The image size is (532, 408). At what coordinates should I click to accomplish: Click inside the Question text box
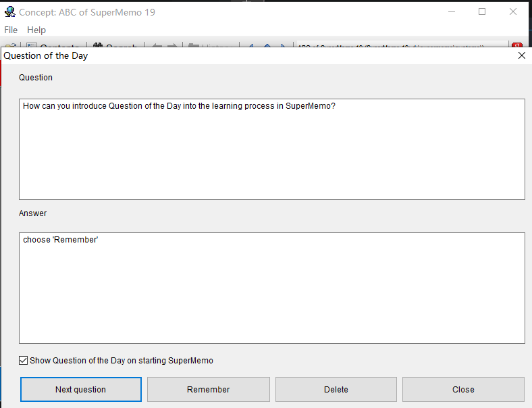271,149
